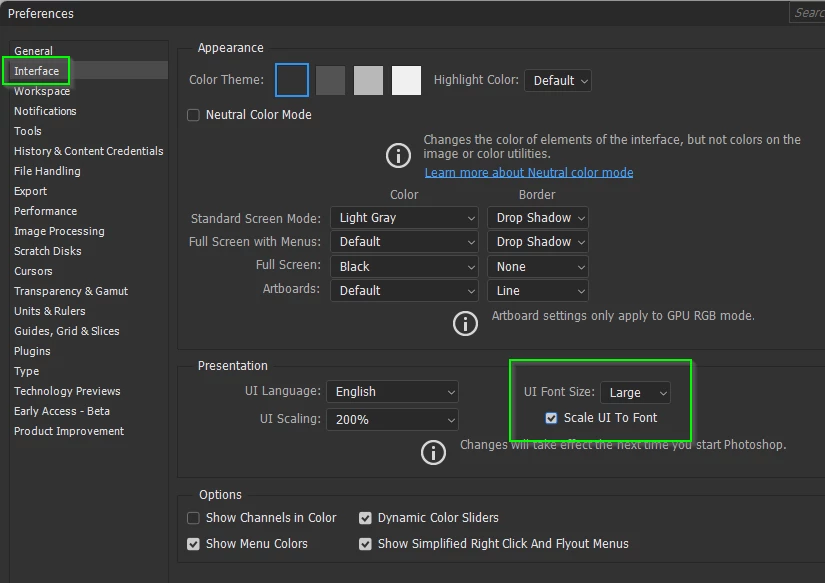Open Full Screen with Menus color dropdown
This screenshot has width=825, height=583.
pos(404,242)
